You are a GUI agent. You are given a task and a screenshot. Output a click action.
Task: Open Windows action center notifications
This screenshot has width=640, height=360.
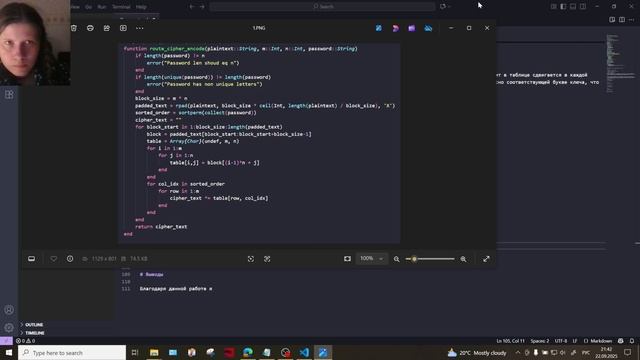coord(628,353)
